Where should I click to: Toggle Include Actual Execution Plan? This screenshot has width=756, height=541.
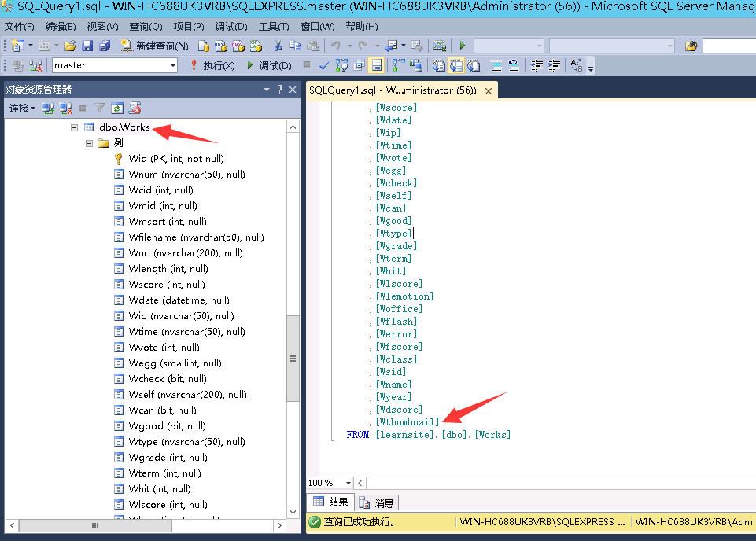399,65
